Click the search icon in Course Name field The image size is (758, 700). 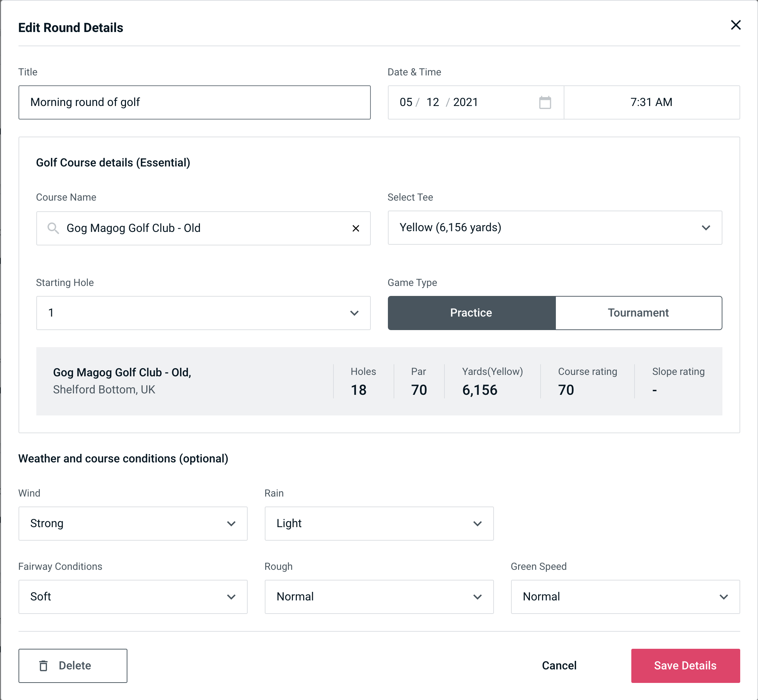[53, 228]
